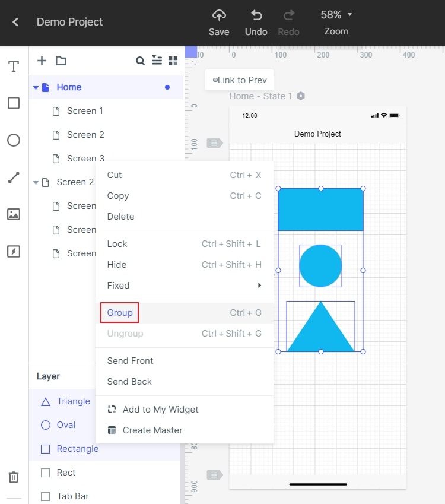Click Add to My Widget
Screen dimensions: 445x504
[185, 410]
